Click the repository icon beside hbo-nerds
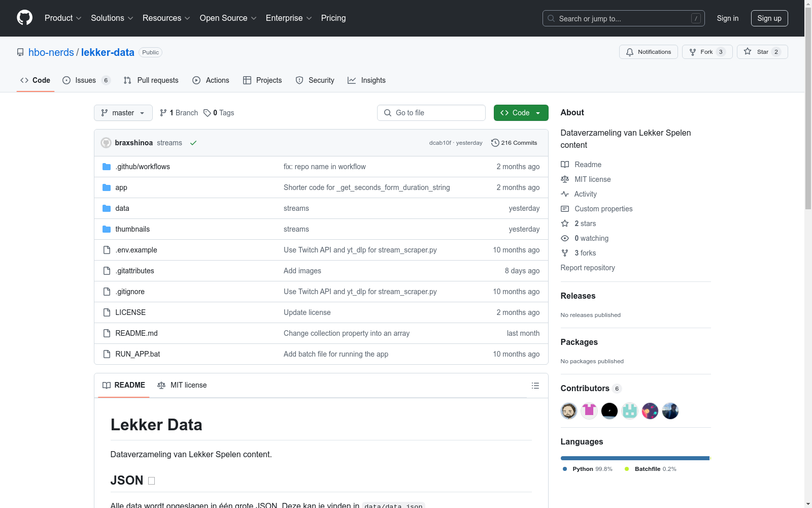The height and width of the screenshot is (508, 812). [x=20, y=52]
